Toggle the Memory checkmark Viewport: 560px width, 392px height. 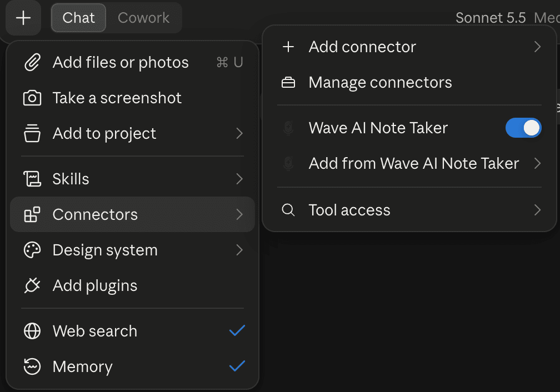pos(237,366)
